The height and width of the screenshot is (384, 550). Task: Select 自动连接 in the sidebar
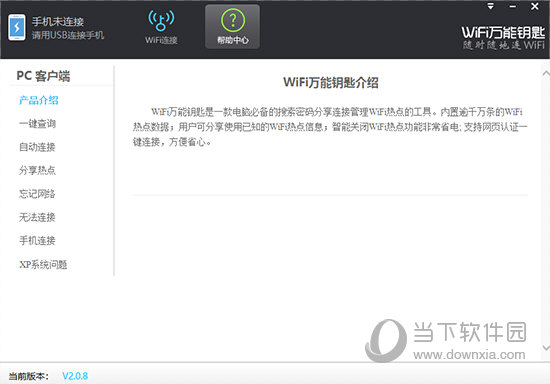(37, 147)
